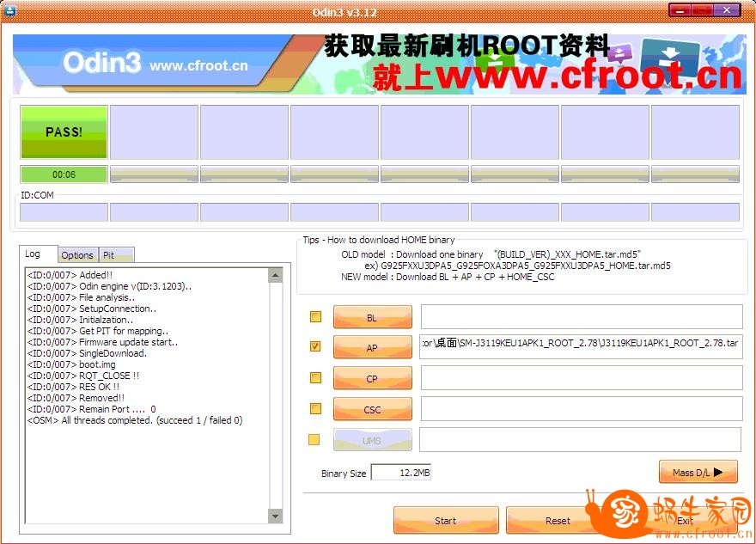Click the CSC file path field
The image size is (756, 544).
[x=582, y=408]
